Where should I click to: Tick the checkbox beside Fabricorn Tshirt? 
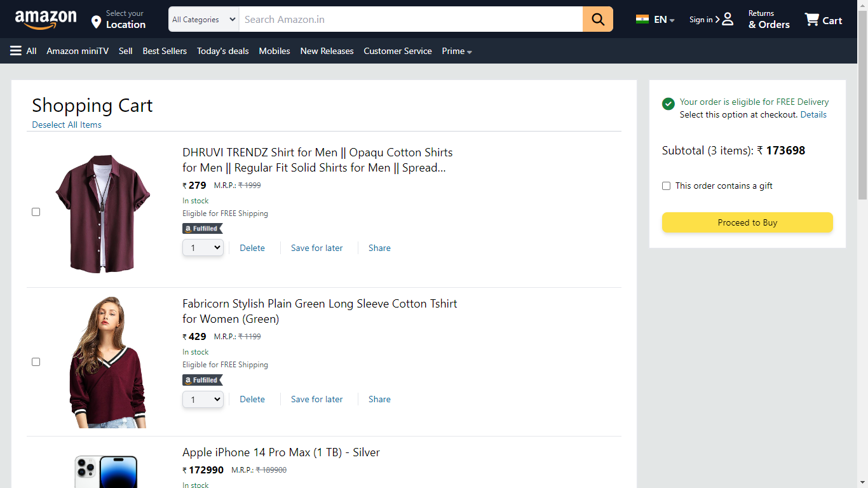pos(36,362)
